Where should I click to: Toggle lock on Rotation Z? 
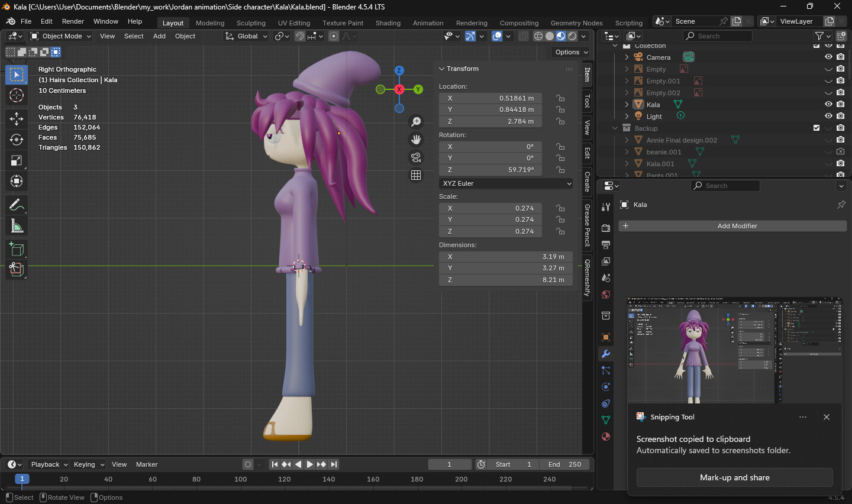point(560,170)
